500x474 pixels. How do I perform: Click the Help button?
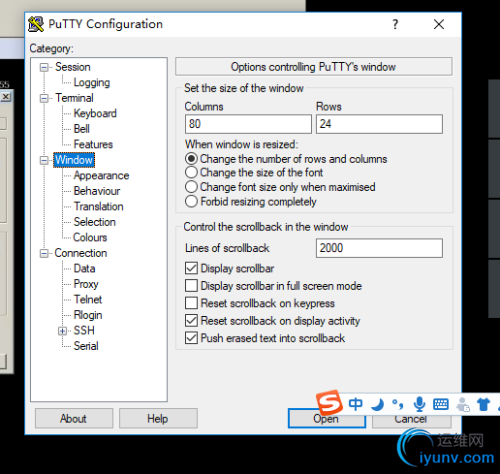coord(158,418)
